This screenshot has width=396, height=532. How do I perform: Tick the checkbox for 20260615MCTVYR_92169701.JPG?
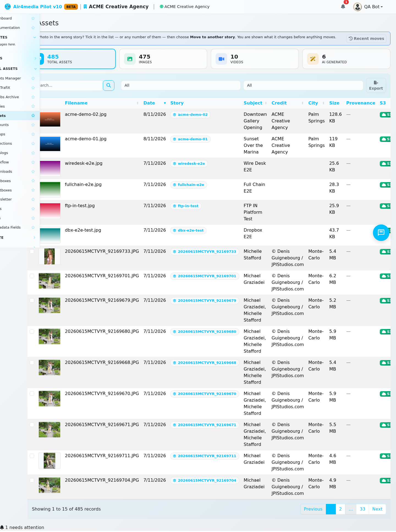coord(32,276)
